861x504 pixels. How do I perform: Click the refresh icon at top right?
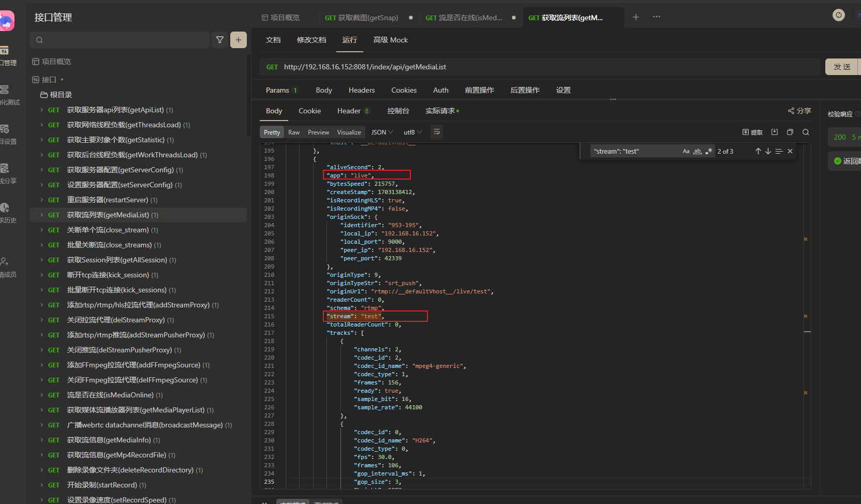(839, 15)
